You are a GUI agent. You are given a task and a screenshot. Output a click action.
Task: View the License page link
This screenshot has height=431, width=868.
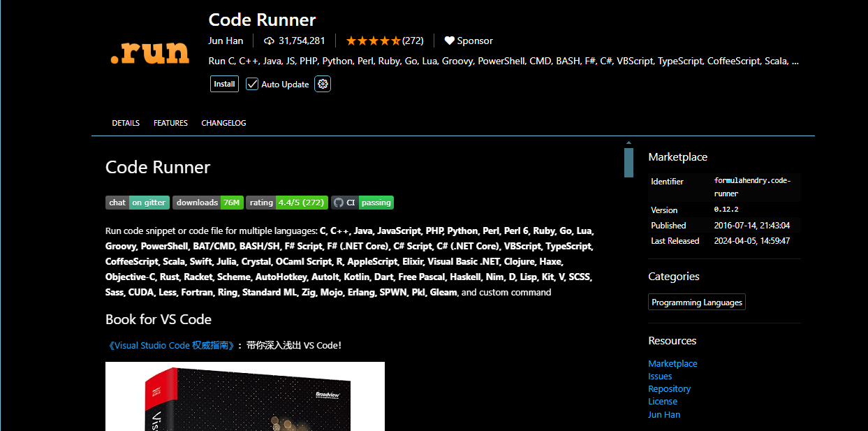click(662, 401)
